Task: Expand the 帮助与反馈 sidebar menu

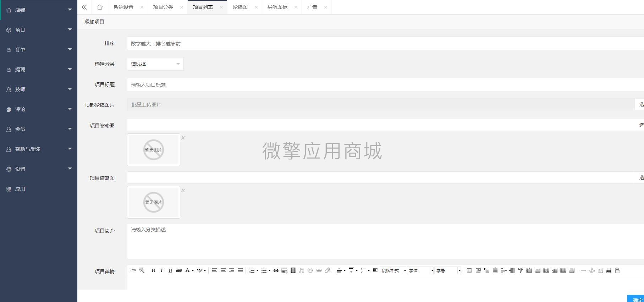Action: (x=39, y=149)
